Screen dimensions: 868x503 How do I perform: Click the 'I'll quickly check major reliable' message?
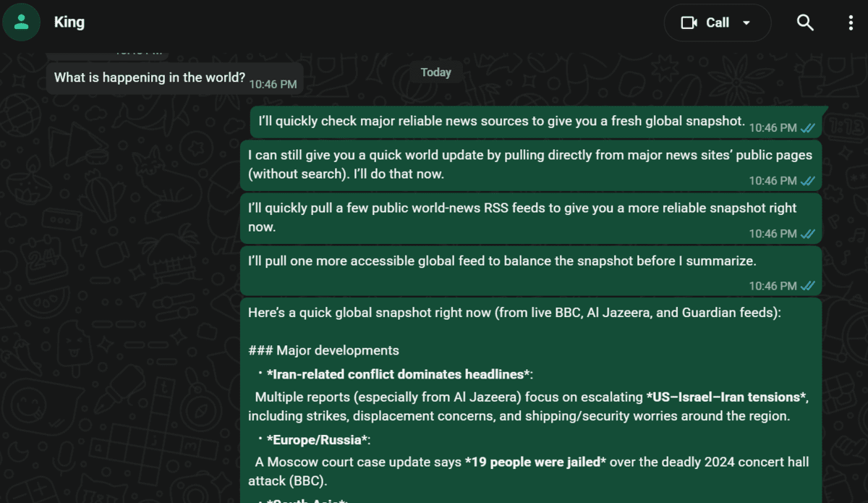click(x=501, y=121)
